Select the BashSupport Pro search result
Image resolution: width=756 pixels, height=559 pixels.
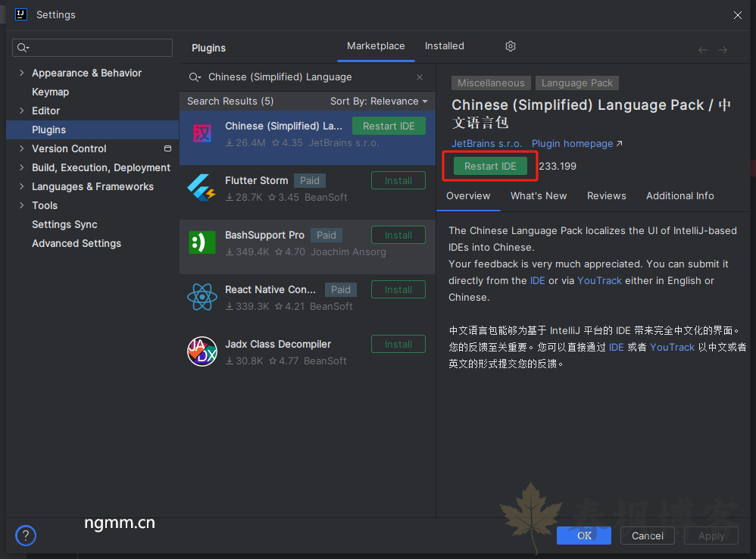click(307, 247)
